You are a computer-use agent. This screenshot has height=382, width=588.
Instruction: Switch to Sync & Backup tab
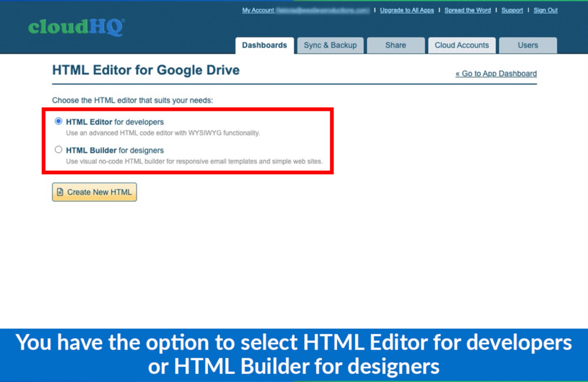pos(330,45)
